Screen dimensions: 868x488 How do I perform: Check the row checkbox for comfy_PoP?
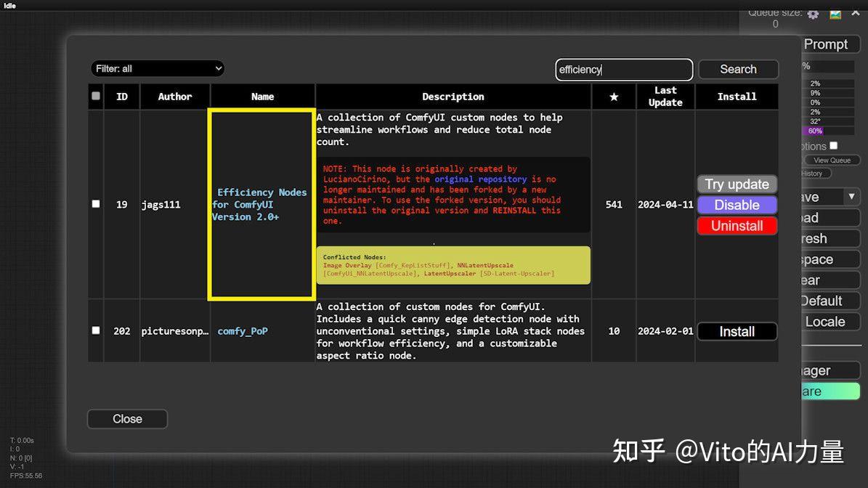(95, 330)
